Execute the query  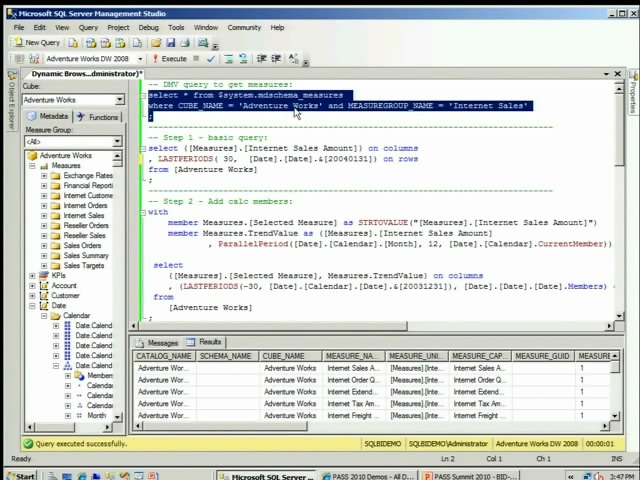pos(170,59)
